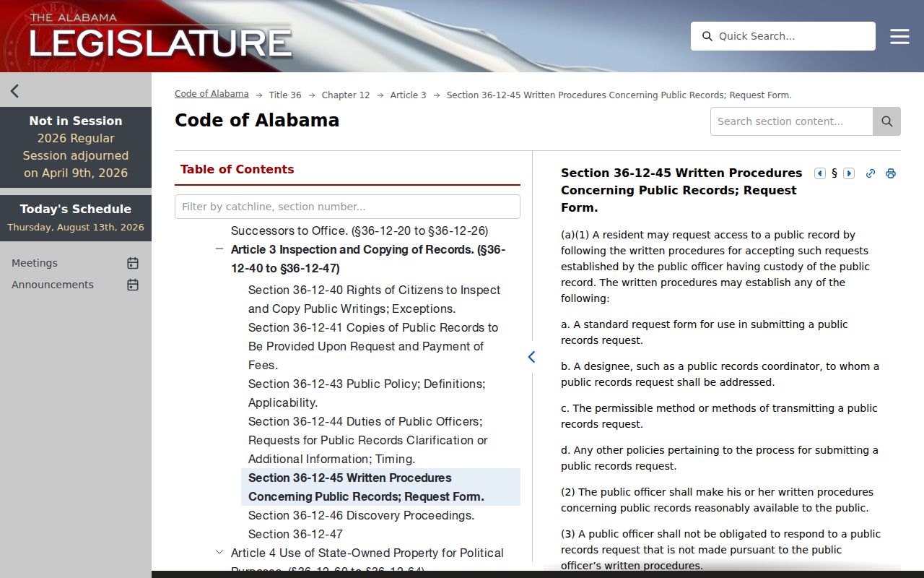924x578 pixels.
Task: Collapse the left sidebar with back chevron
Action: [14, 91]
